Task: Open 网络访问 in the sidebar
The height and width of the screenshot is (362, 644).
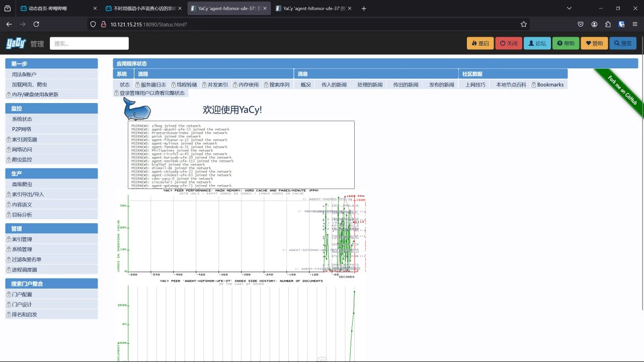Action: tap(51, 149)
